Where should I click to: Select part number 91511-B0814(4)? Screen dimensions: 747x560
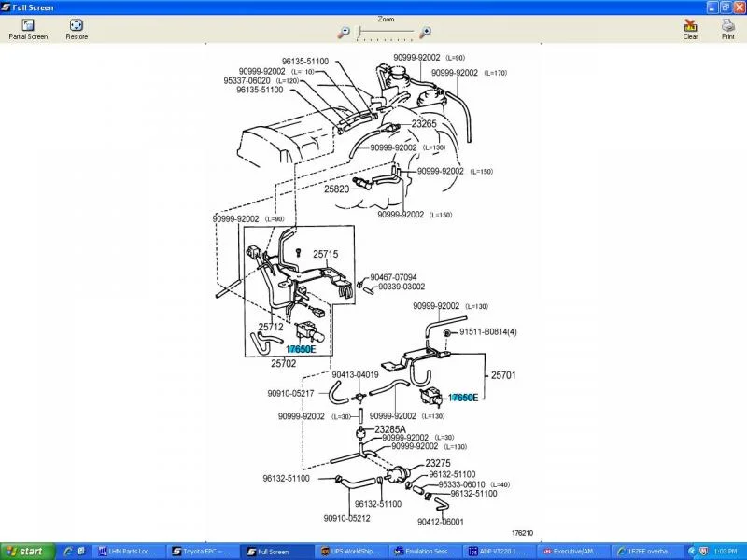(487, 332)
